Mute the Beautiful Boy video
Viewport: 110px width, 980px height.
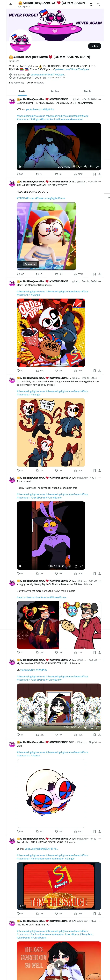pyautogui.click(x=80, y=167)
